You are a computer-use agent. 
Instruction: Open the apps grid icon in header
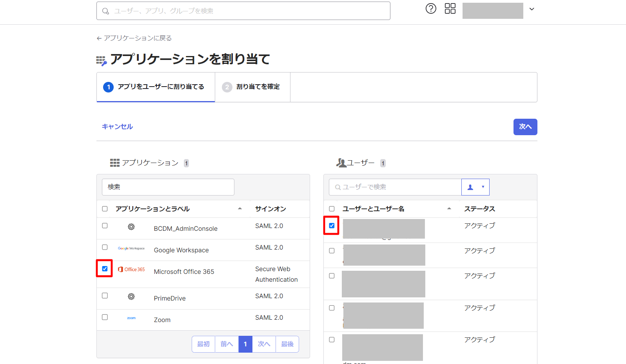point(450,9)
